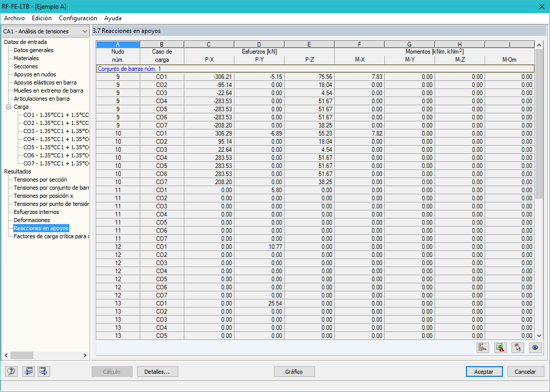Click the disabled Cálculo button
Image resolution: width=550 pixels, height=392 pixels.
112,372
